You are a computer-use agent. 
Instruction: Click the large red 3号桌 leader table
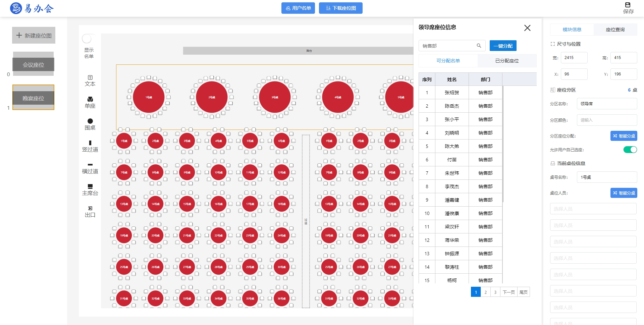275,97
